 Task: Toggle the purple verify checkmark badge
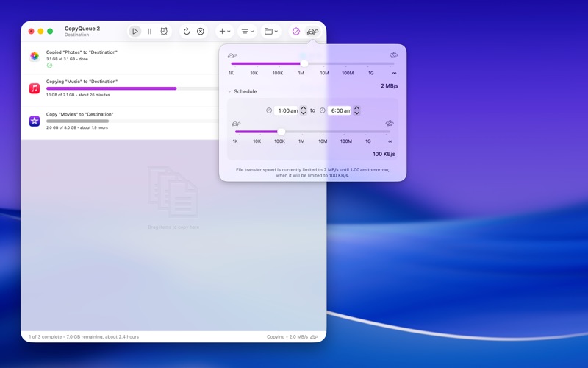pos(296,31)
